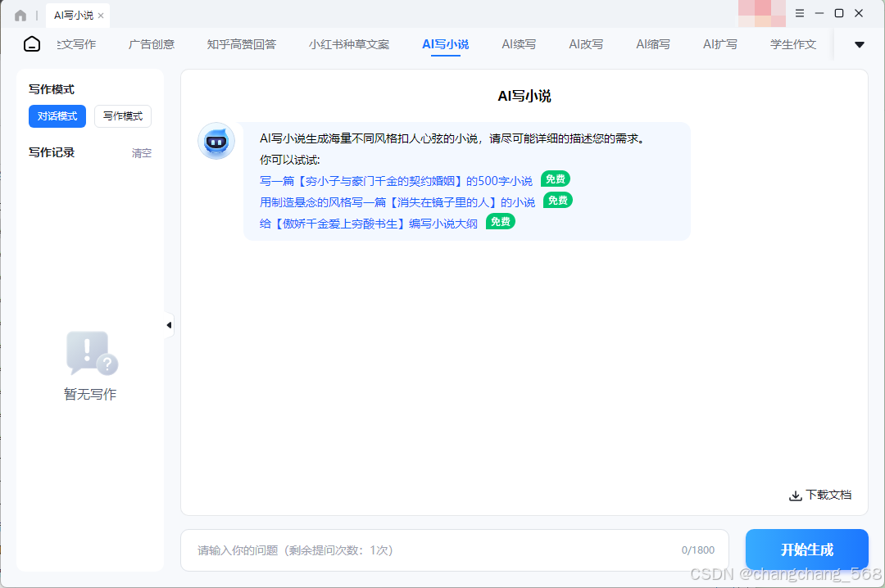885x588 pixels.
Task: Click the 0/1800 character counter
Action: tap(698, 550)
